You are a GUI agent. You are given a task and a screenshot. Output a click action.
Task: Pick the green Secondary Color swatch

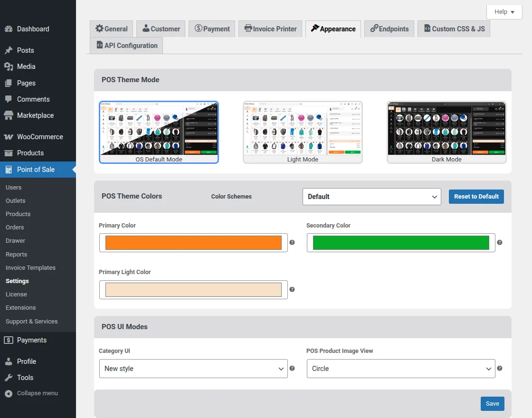[401, 243]
